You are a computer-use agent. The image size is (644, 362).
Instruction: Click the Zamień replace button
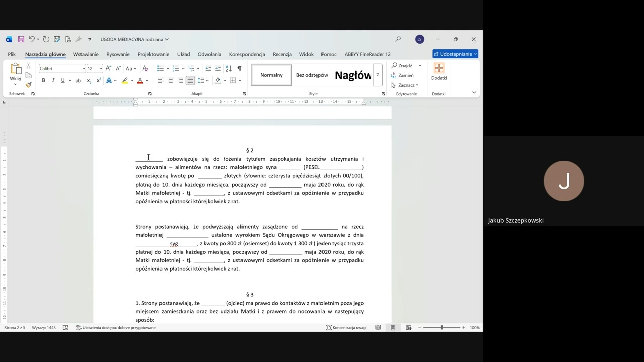pos(403,75)
